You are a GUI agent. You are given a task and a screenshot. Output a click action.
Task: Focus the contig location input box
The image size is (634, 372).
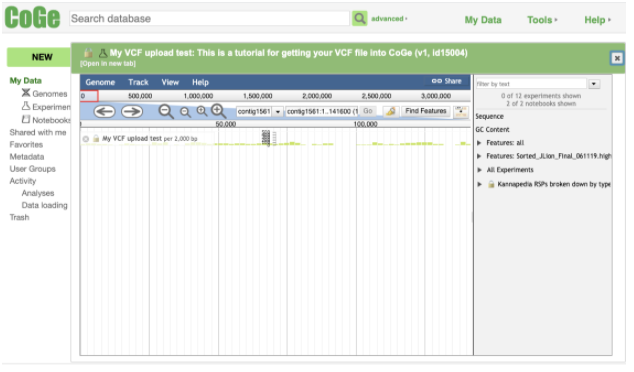pyautogui.click(x=322, y=111)
